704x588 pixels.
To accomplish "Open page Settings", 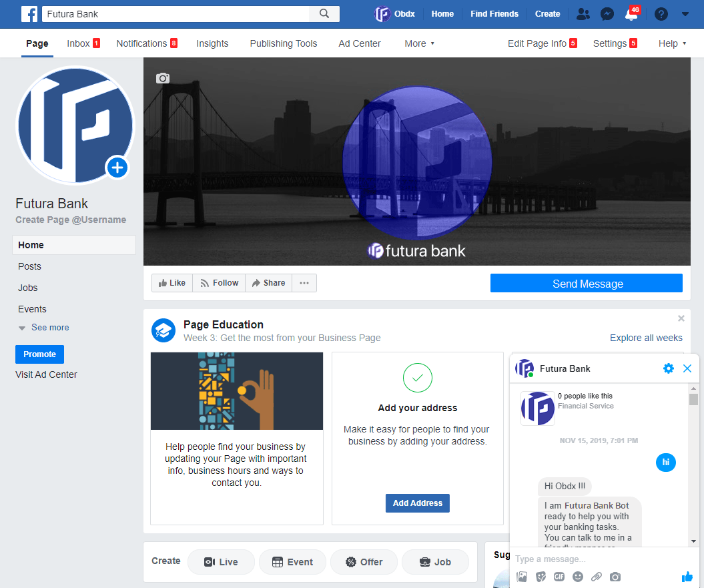I will point(615,43).
